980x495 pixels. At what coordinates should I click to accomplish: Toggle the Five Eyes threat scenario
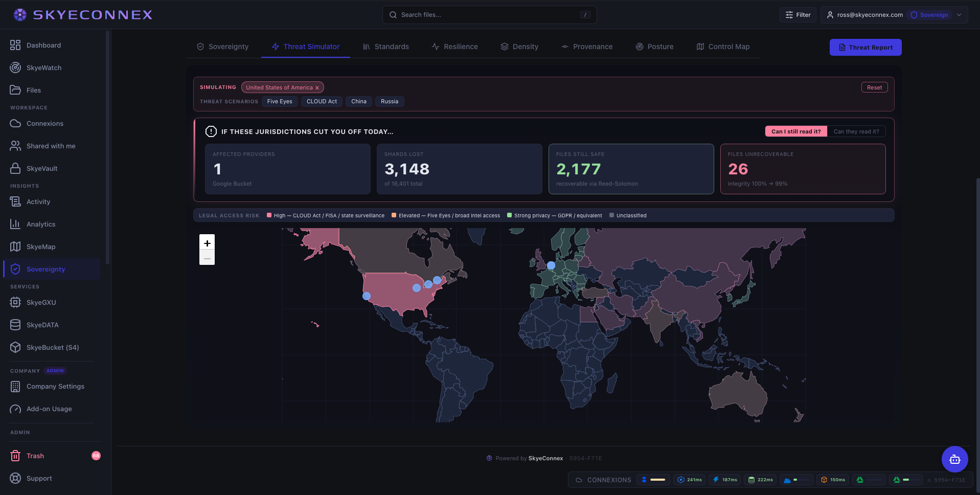point(280,101)
